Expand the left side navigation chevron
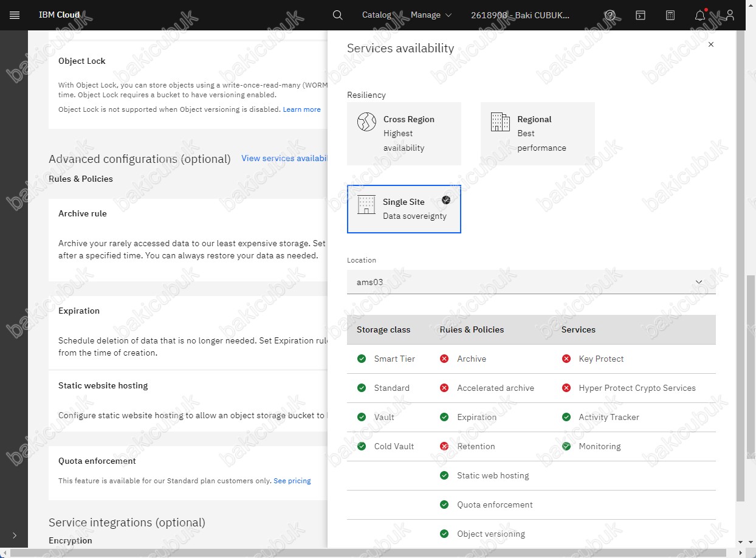This screenshot has width=756, height=558. (x=15, y=536)
